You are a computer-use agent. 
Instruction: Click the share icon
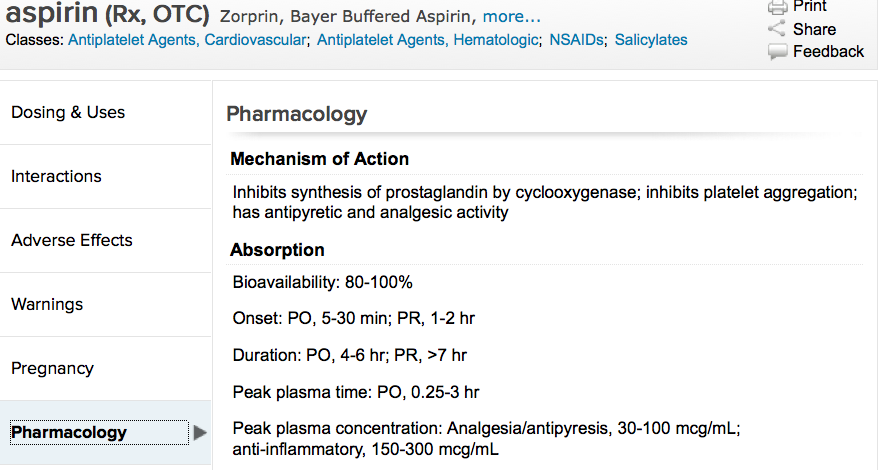tap(777, 29)
